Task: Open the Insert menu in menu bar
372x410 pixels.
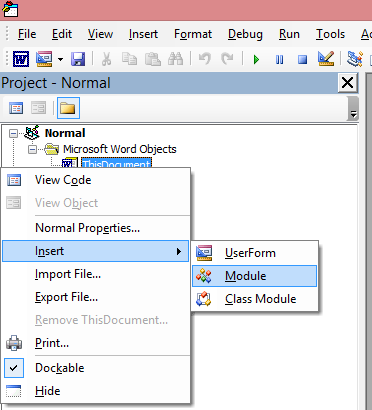Action: (143, 34)
